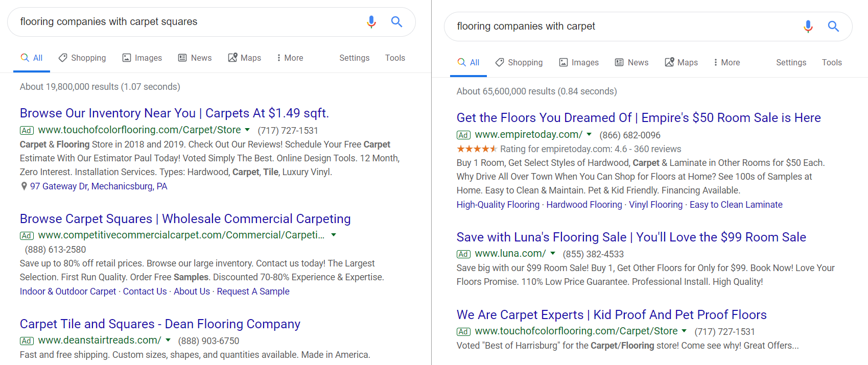The image size is (868, 365).
Task: Click the magnifier search icon in the right search box
Action: point(833,27)
